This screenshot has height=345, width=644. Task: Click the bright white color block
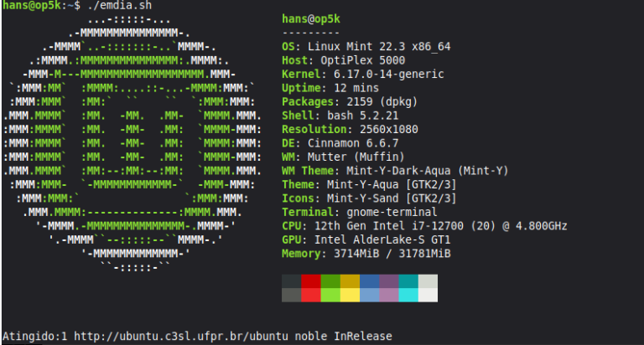point(428,295)
